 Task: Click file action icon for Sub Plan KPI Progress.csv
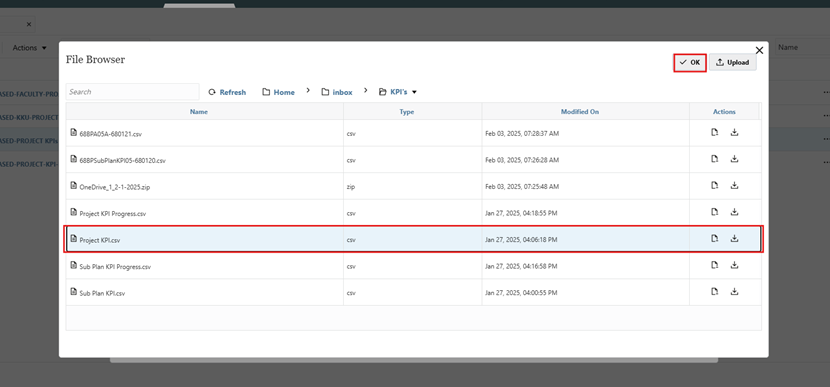(x=715, y=264)
